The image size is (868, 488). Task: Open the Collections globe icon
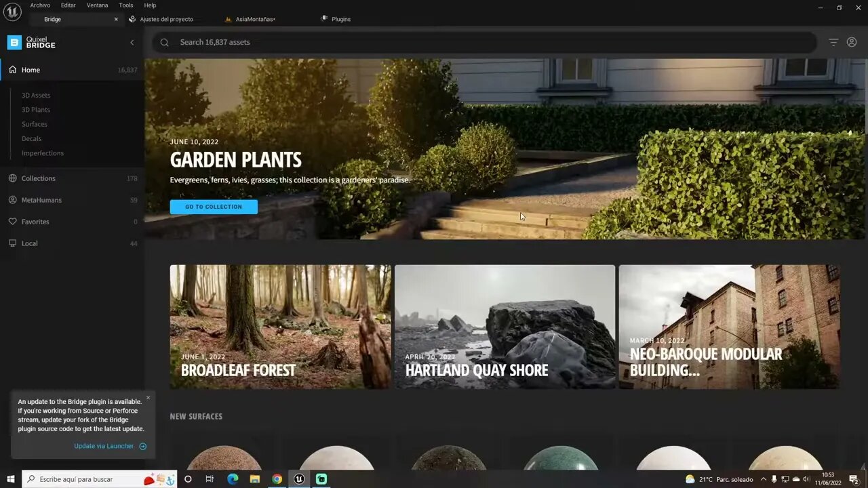pyautogui.click(x=12, y=178)
